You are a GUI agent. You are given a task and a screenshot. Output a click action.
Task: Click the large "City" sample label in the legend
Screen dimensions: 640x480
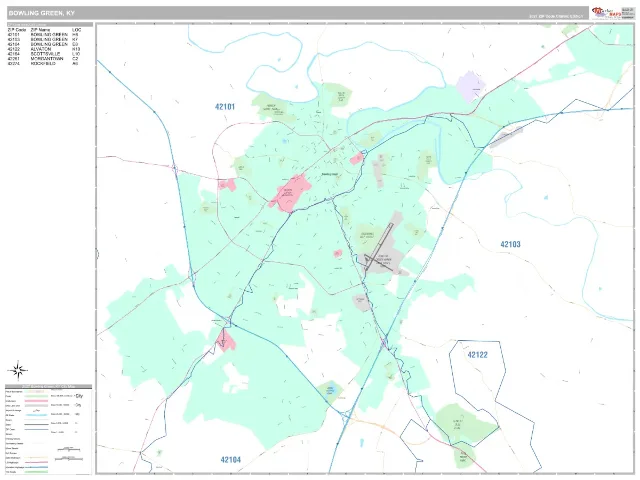79,396
